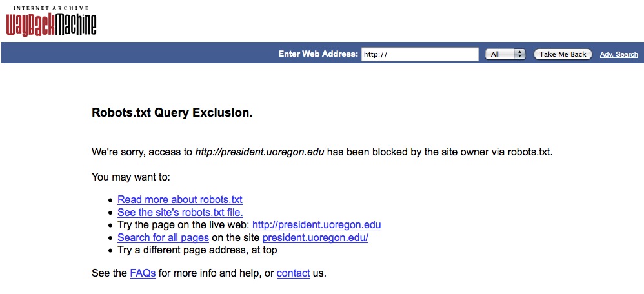Follow See the site's robots.txt file link
The image size is (644, 294).
pyautogui.click(x=180, y=213)
